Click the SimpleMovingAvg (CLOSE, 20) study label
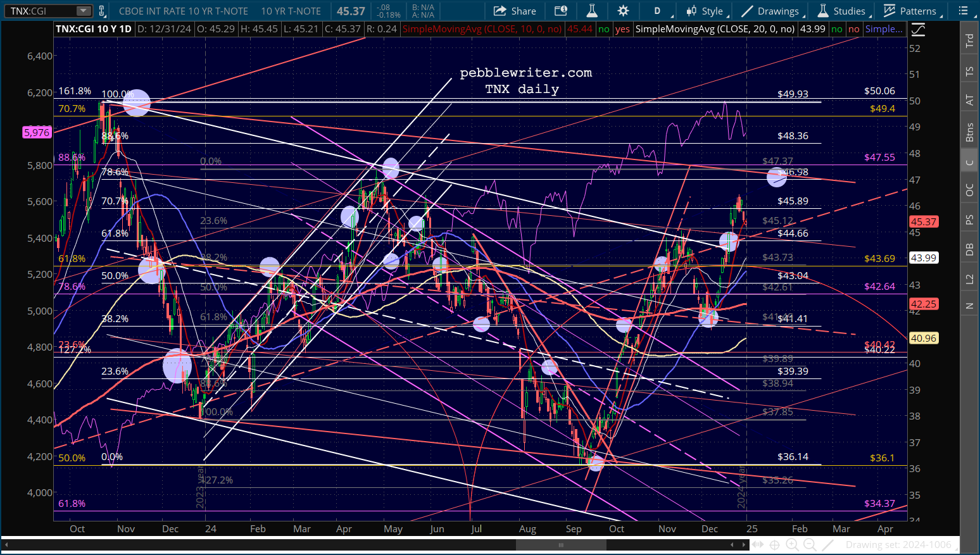This screenshot has width=980, height=555. (715, 29)
